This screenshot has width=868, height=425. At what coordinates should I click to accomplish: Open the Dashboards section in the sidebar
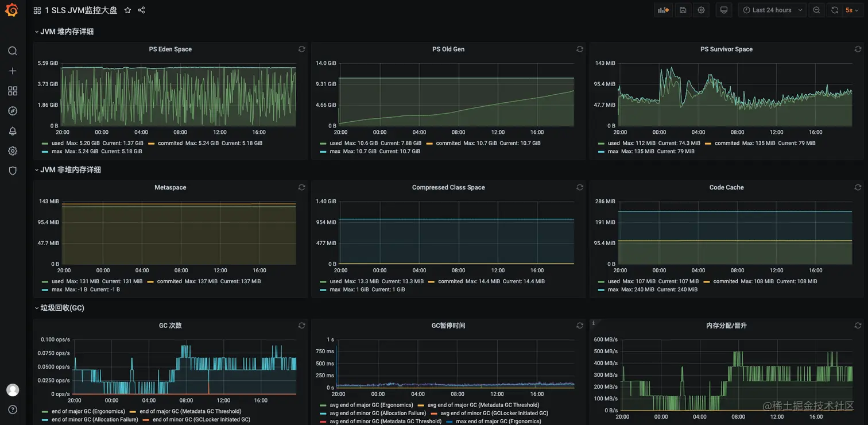(x=13, y=91)
